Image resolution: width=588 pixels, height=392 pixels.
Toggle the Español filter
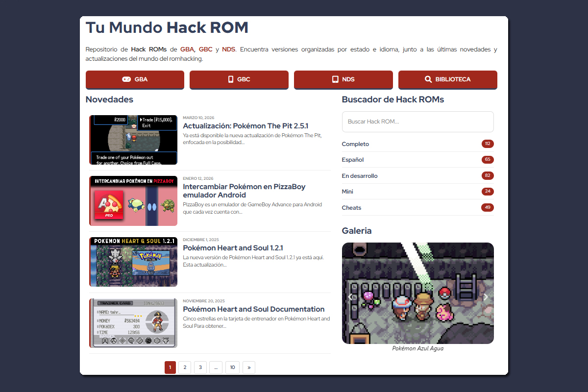coord(354,160)
